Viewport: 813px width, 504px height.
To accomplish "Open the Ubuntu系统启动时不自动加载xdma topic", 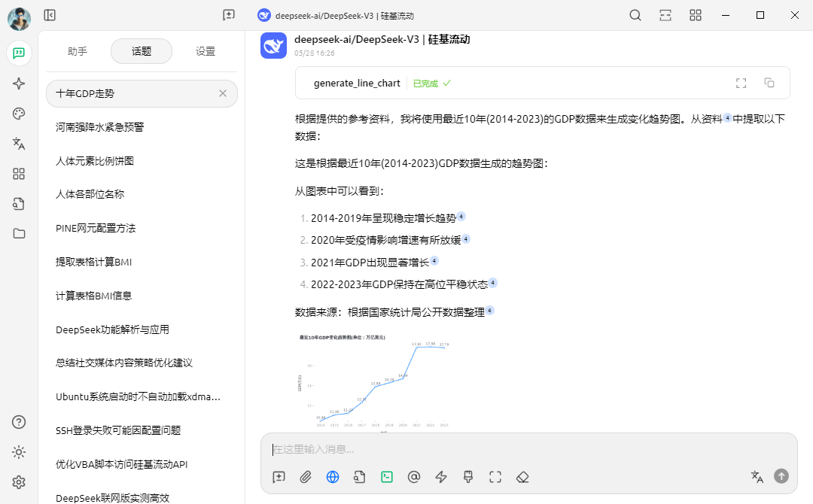I will point(142,396).
